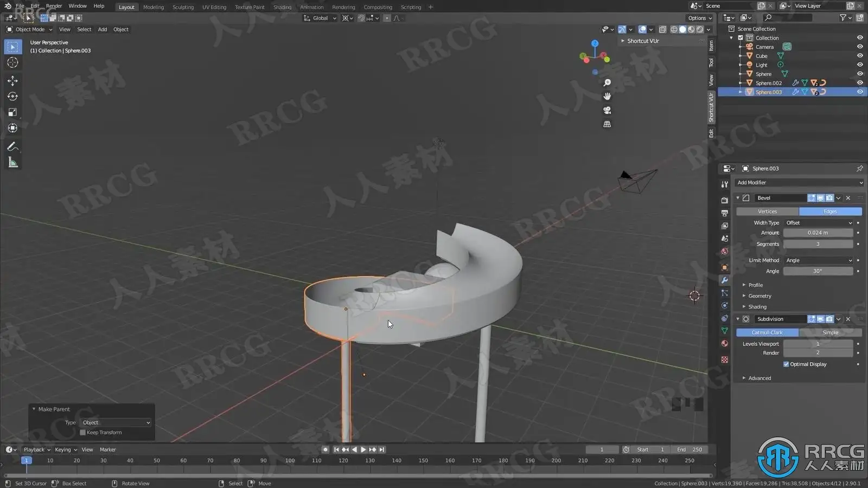Open the Object properties tab icon
The width and height of the screenshot is (868, 488).
tap(724, 267)
